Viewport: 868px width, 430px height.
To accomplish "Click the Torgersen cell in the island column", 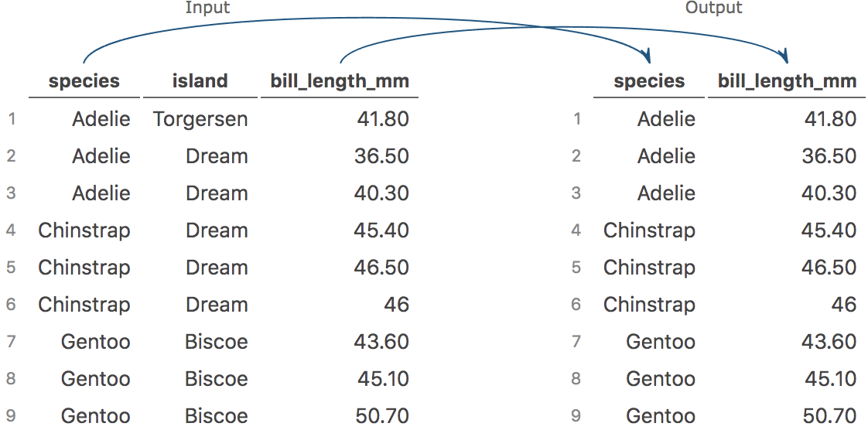I will pyautogui.click(x=200, y=119).
